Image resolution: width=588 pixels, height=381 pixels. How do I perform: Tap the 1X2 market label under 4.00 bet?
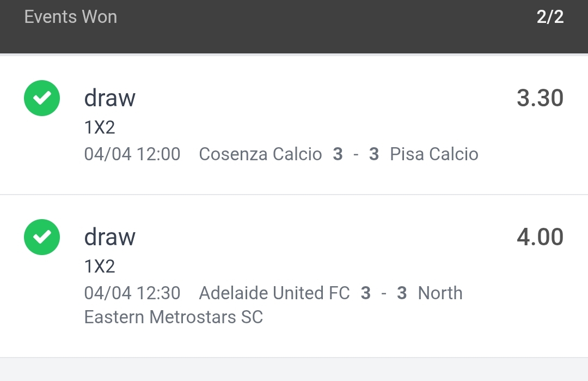100,266
